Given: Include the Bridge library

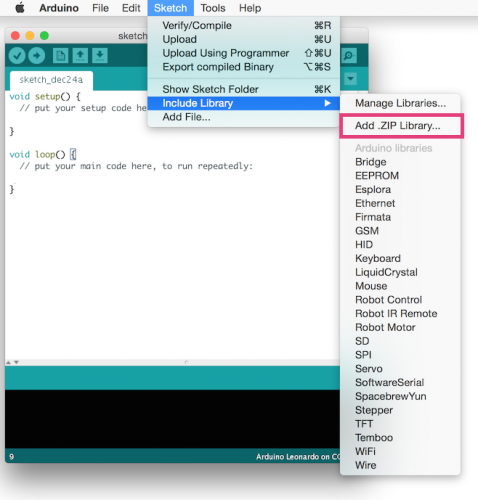Looking at the screenshot, I should 400,162.
